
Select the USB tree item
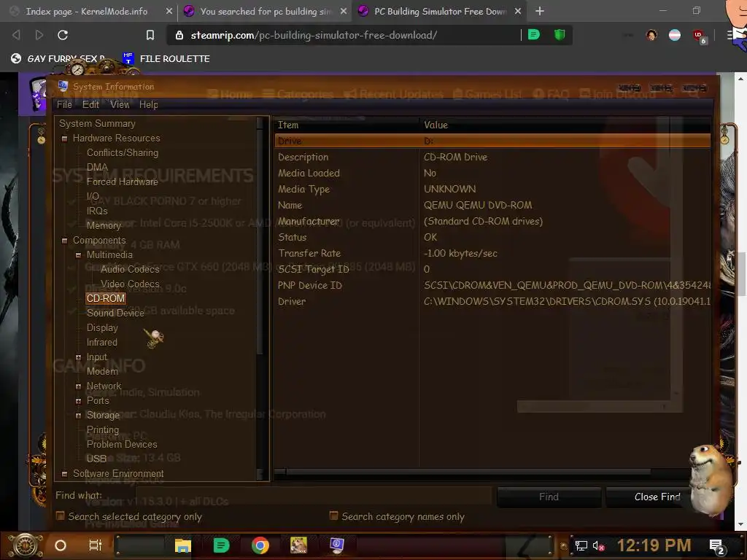point(96,459)
